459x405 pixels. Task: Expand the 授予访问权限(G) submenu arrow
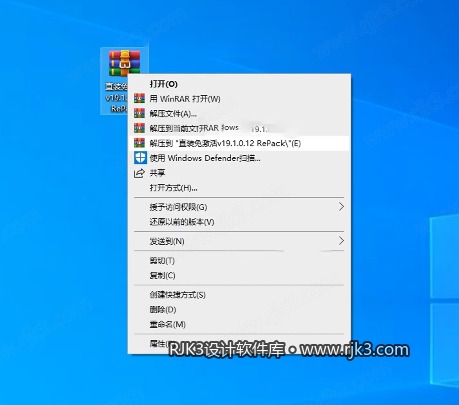coord(341,207)
